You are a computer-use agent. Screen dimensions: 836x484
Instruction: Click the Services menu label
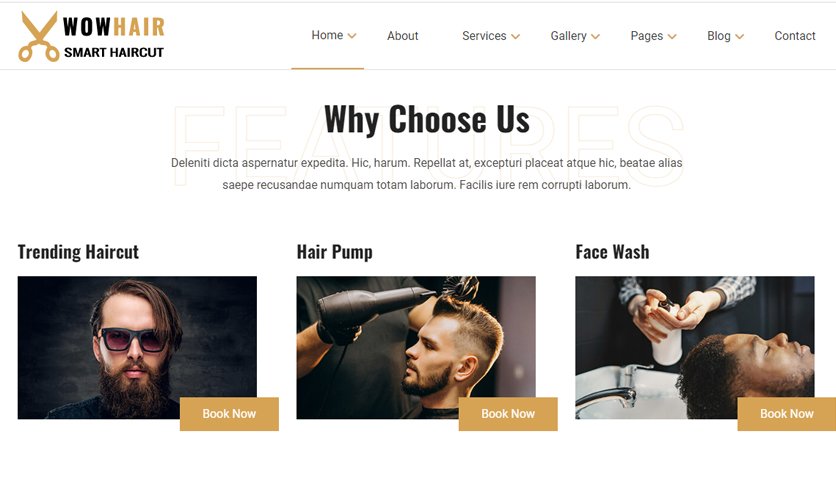click(484, 36)
